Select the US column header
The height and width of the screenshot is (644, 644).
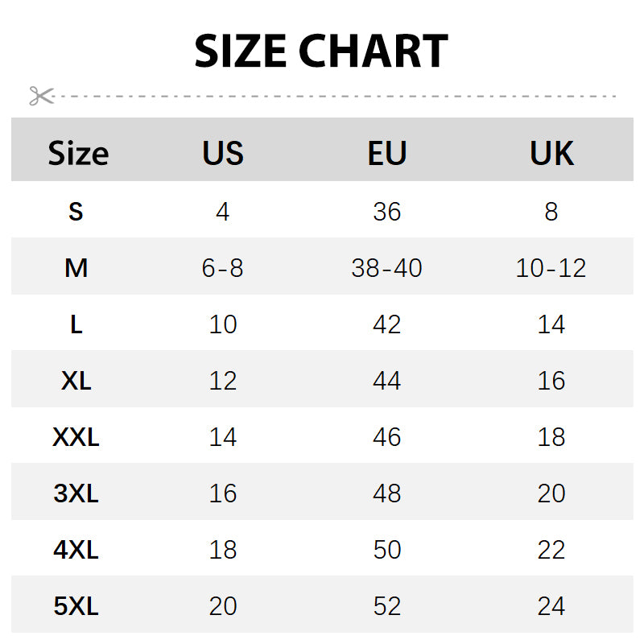click(x=223, y=153)
